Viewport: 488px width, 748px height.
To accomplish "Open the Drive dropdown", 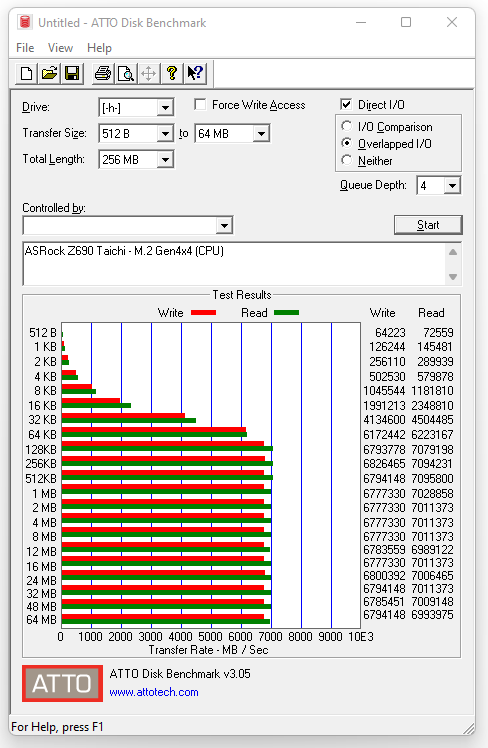I will 165,108.
